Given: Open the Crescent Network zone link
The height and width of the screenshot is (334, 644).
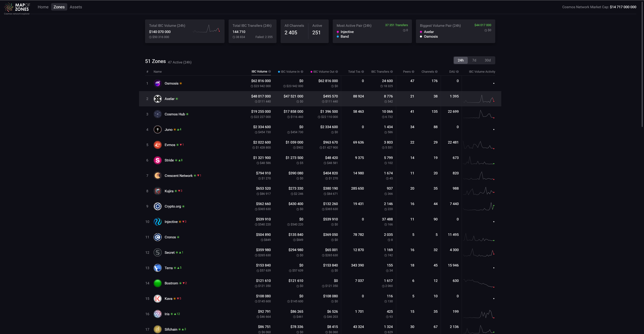Looking at the screenshot, I should tap(178, 176).
